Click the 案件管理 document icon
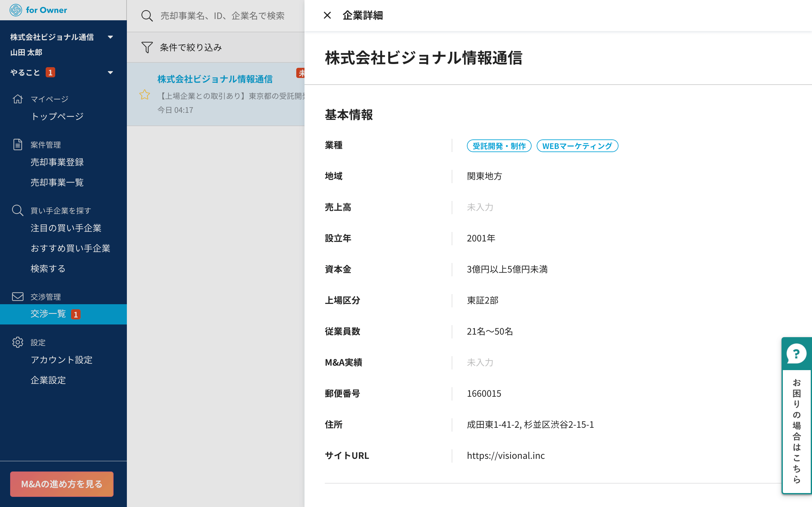 17,144
